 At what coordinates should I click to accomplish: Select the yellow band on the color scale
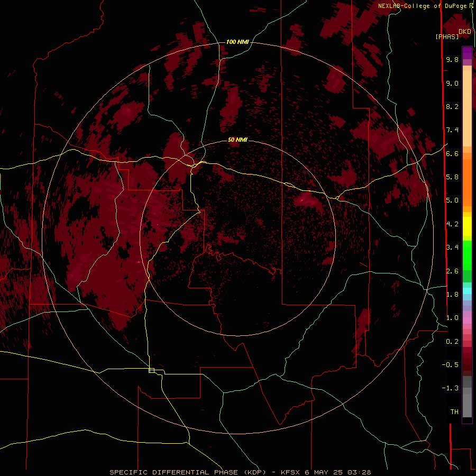point(467,226)
